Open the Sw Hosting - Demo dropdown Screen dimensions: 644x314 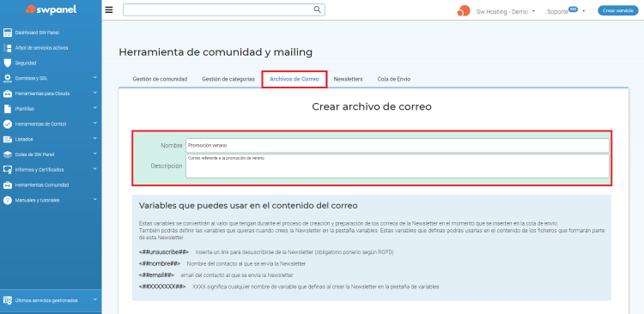pos(505,11)
